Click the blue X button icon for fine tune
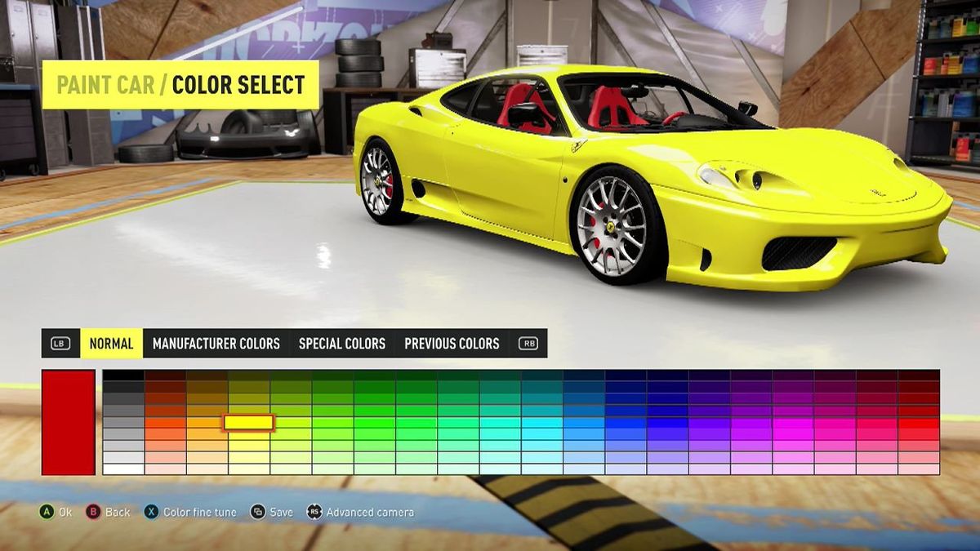Viewport: 980px width, 551px height. [x=151, y=512]
